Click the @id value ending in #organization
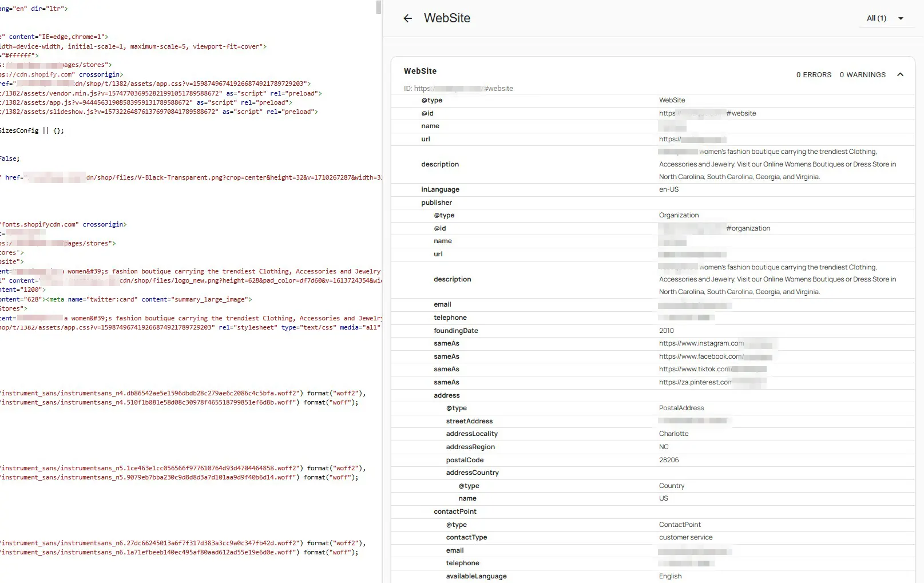 click(714, 228)
